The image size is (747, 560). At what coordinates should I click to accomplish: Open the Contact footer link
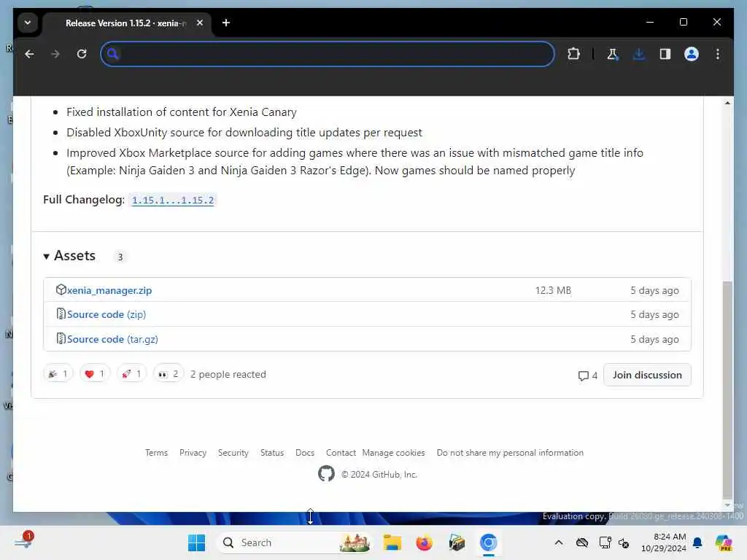coord(341,453)
